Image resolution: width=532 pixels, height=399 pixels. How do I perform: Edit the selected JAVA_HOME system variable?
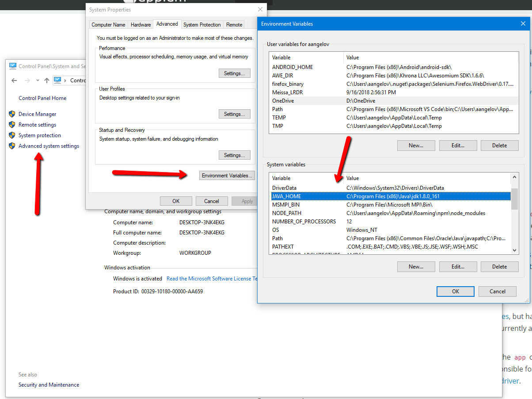pyautogui.click(x=458, y=266)
